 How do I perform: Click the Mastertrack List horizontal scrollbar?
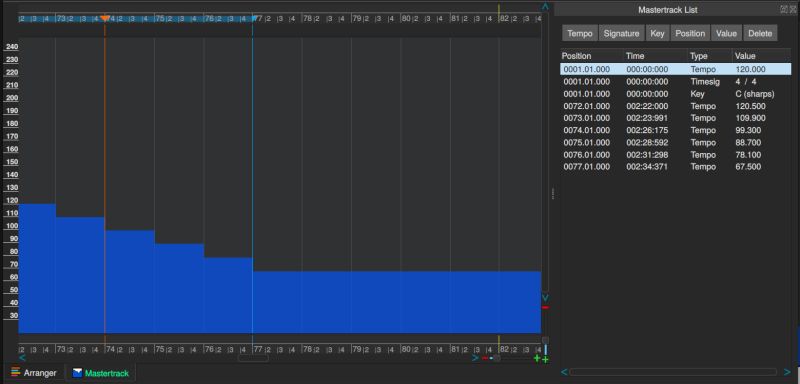coord(673,372)
